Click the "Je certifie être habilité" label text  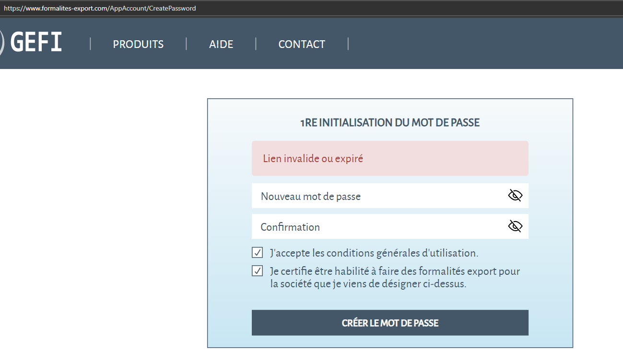click(x=395, y=271)
